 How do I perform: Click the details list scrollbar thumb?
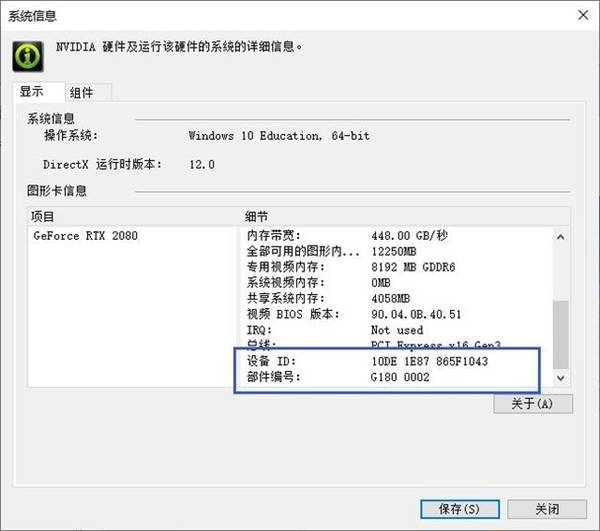561,335
